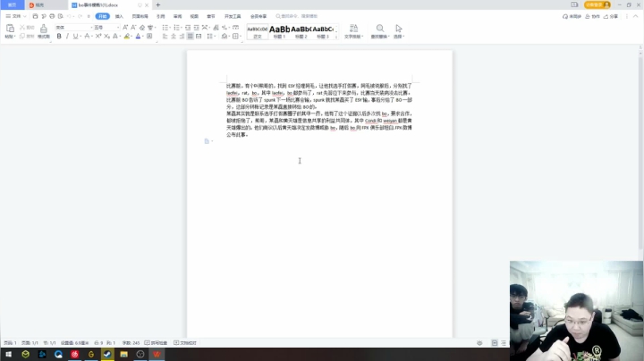644x361 pixels.
Task: Click the text highlight color button
Action: point(127,36)
